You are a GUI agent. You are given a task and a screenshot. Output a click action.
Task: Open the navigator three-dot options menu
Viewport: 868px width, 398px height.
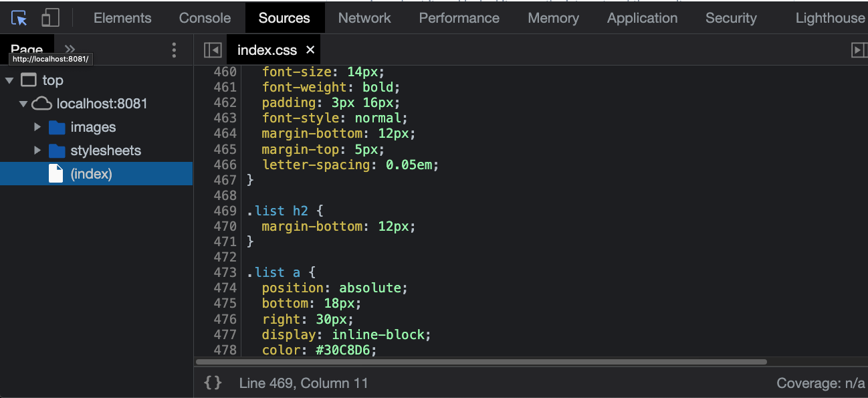coord(174,50)
